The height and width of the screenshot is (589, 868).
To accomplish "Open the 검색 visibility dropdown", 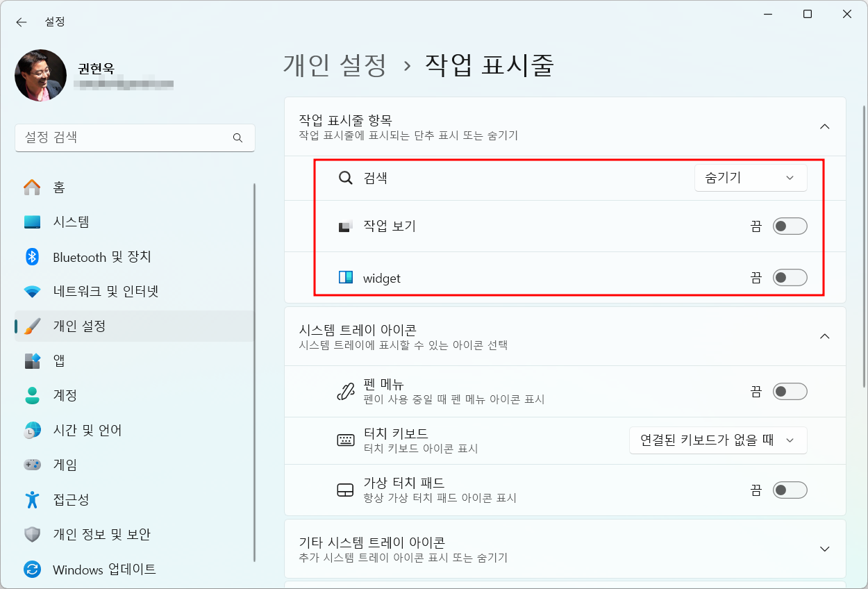I will [x=750, y=178].
